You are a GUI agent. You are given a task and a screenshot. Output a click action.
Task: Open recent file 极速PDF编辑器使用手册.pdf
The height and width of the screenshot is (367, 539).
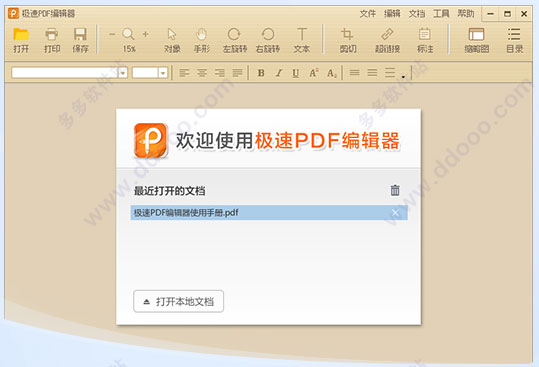coord(269,213)
